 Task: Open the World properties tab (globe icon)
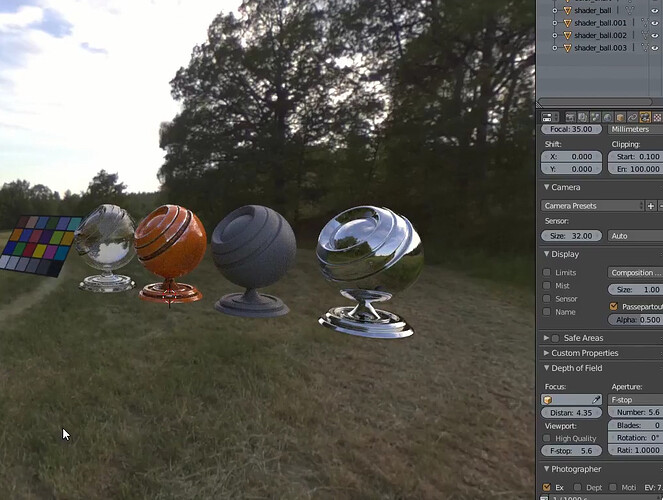click(x=608, y=117)
